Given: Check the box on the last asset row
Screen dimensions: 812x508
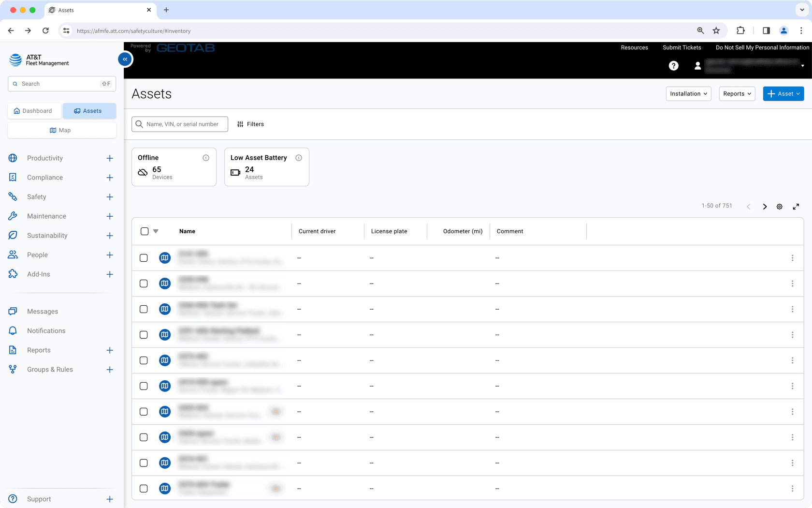Looking at the screenshot, I should [x=144, y=488].
